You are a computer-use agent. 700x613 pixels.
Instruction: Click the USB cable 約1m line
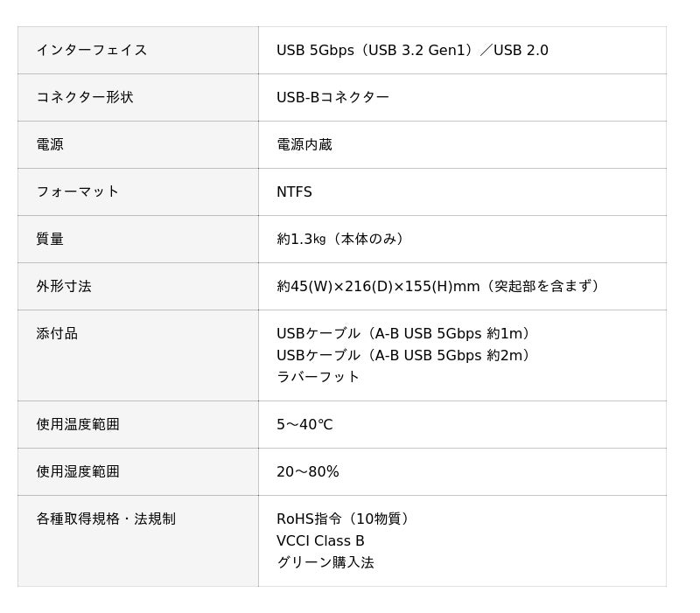[x=405, y=334]
